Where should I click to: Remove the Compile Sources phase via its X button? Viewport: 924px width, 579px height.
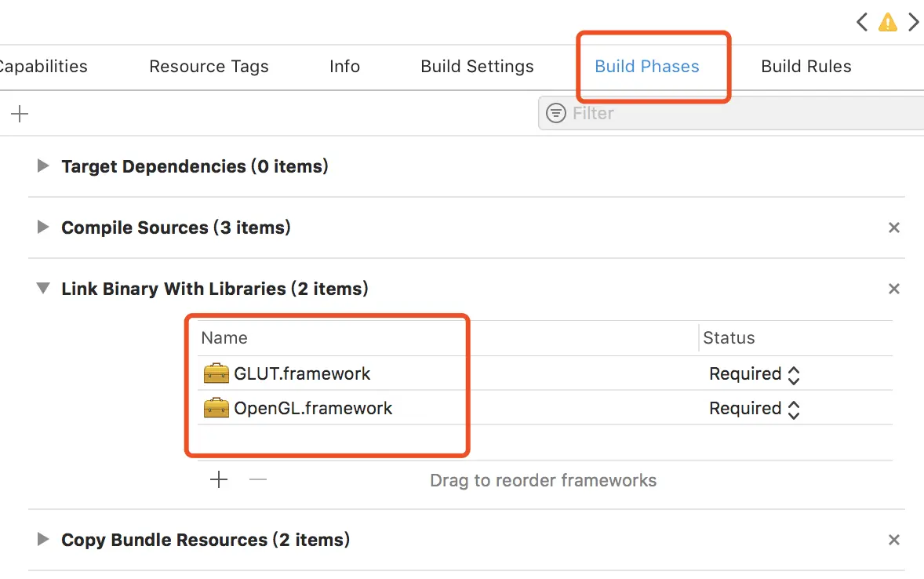coord(893,228)
